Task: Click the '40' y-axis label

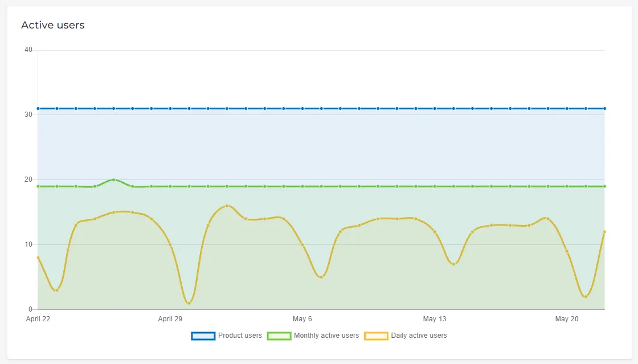Action: pyautogui.click(x=28, y=50)
